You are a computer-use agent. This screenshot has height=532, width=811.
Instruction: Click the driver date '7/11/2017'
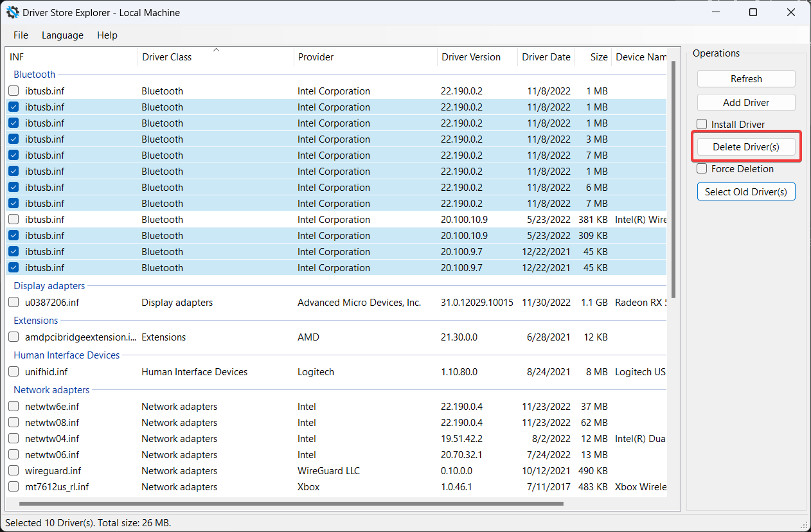pos(550,487)
